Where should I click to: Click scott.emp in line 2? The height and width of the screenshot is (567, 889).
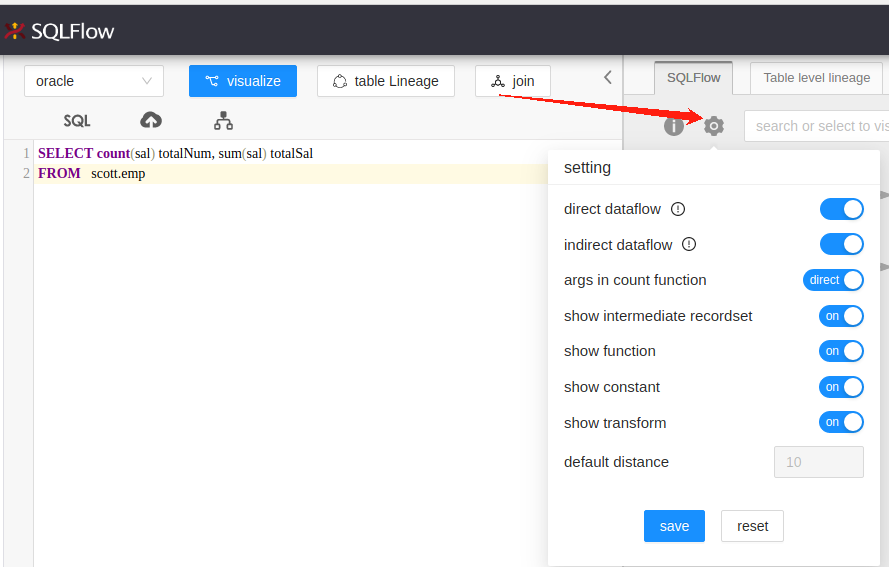(x=118, y=174)
